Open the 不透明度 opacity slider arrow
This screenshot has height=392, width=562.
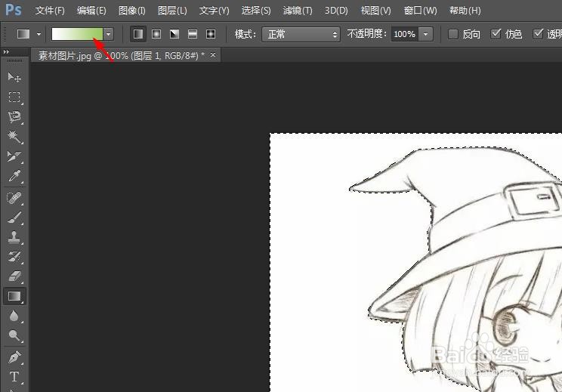point(425,35)
